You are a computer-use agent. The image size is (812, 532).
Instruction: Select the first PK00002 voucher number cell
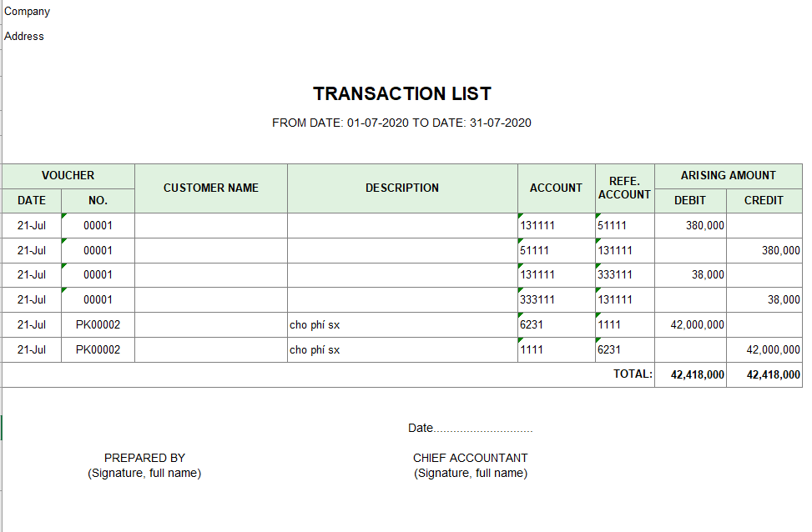[98, 325]
